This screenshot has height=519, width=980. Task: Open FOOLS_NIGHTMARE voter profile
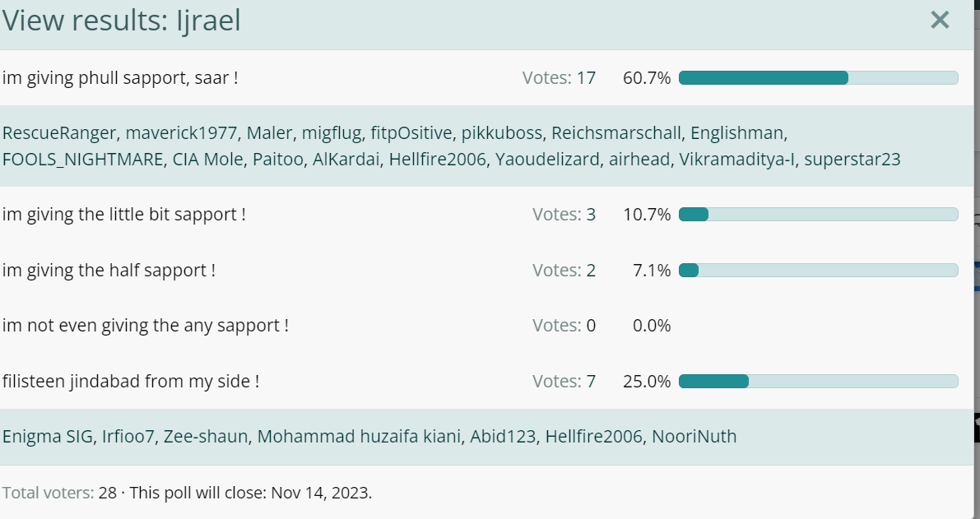(82, 160)
